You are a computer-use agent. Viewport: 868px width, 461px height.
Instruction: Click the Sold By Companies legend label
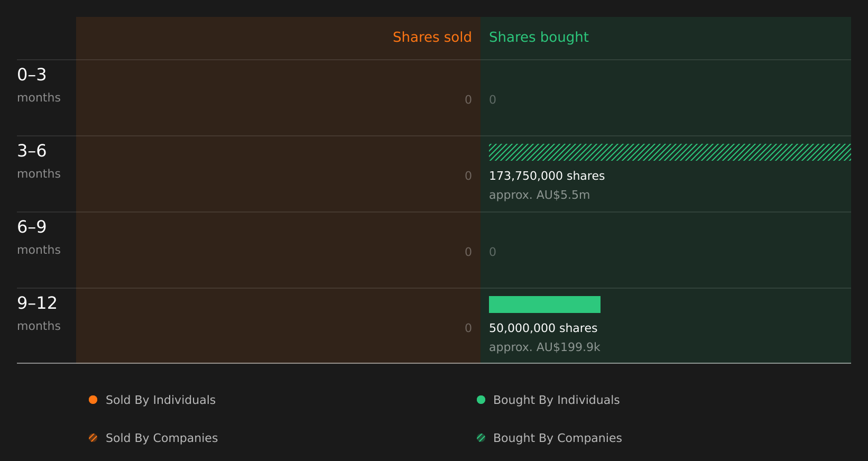tap(162, 438)
